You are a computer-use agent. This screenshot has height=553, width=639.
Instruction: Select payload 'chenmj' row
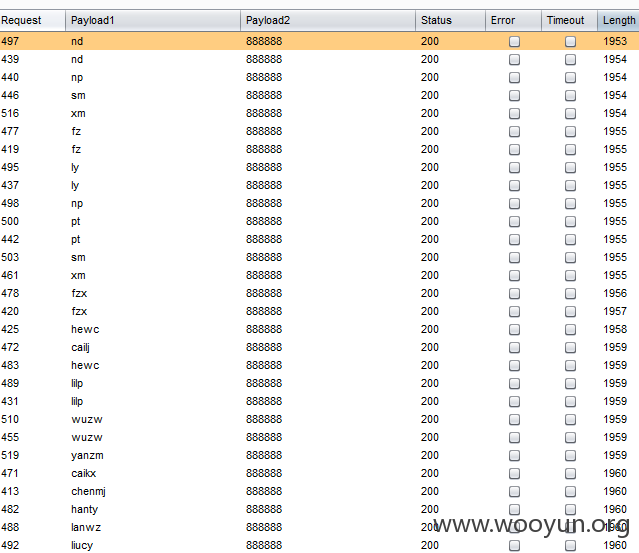[88, 491]
